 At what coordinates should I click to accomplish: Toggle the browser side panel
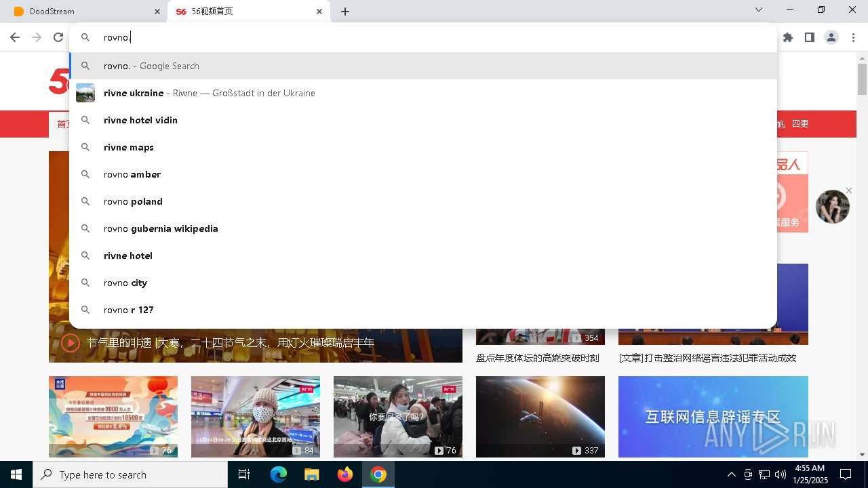point(810,37)
